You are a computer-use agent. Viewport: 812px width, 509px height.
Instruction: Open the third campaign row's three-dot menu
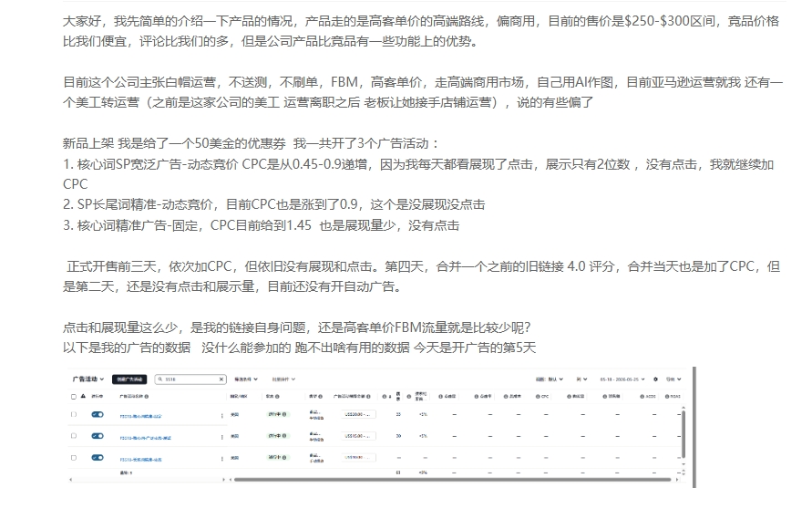[222, 459]
